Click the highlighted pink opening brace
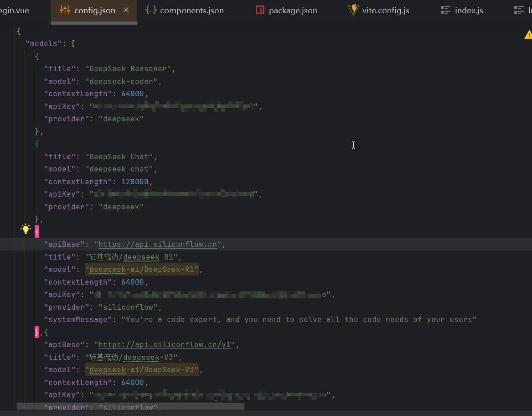532x416 pixels. pyautogui.click(x=37, y=232)
